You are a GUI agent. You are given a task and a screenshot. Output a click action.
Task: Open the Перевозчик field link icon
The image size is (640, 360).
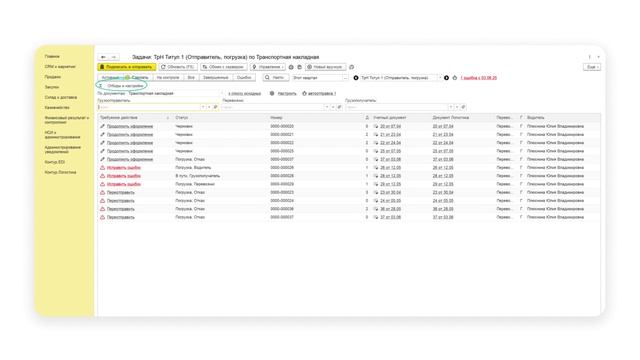[x=340, y=107]
